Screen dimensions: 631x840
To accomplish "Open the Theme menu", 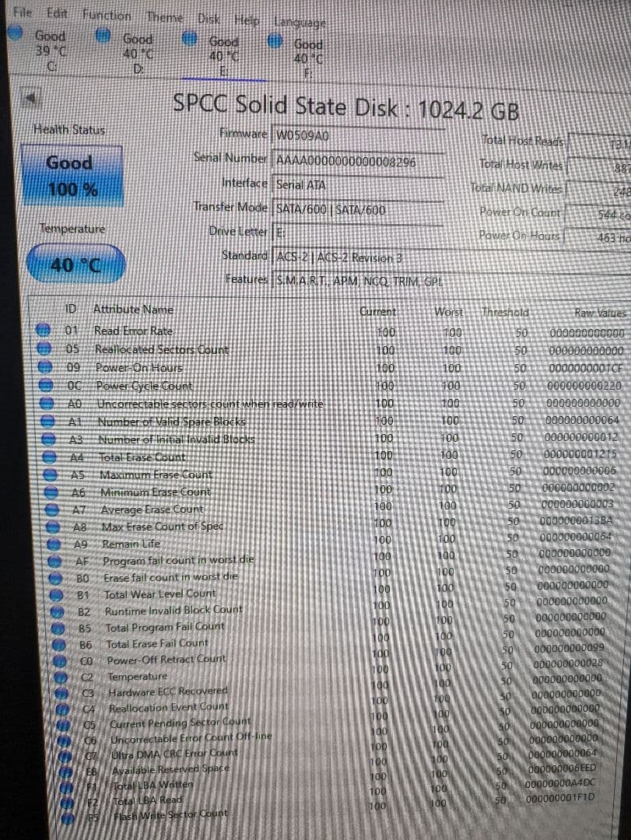I will pyautogui.click(x=165, y=17).
